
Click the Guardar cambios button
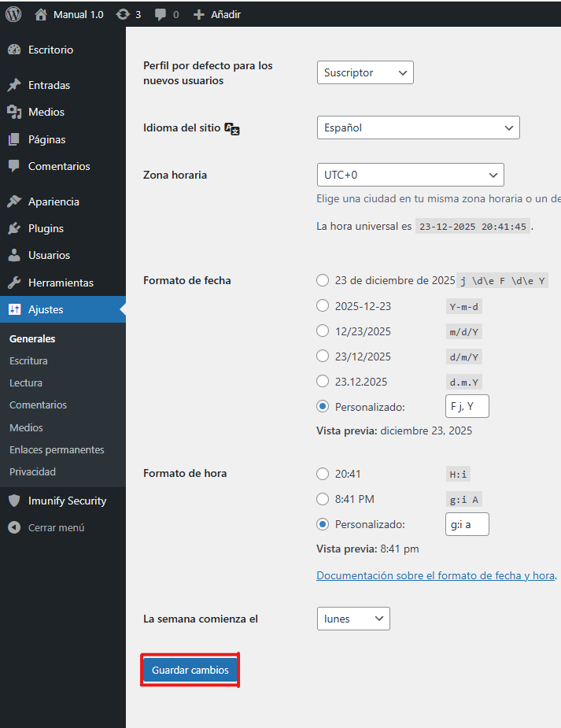tap(190, 670)
